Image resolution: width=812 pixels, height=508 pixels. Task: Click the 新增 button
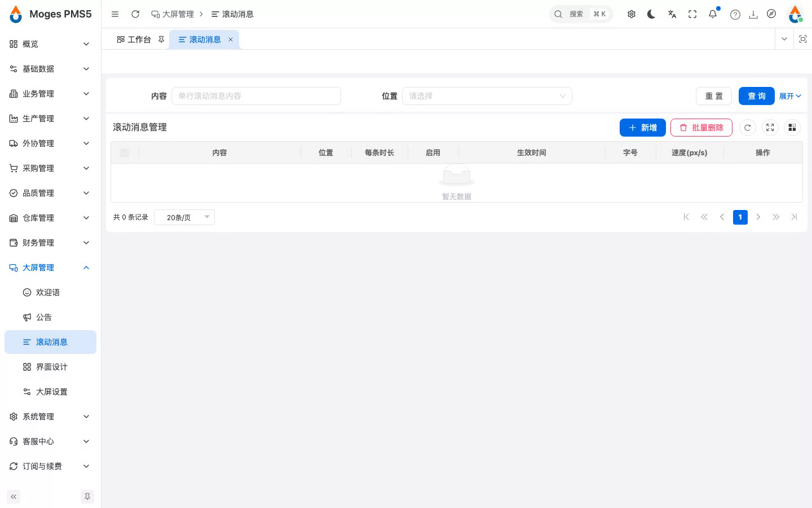(643, 128)
